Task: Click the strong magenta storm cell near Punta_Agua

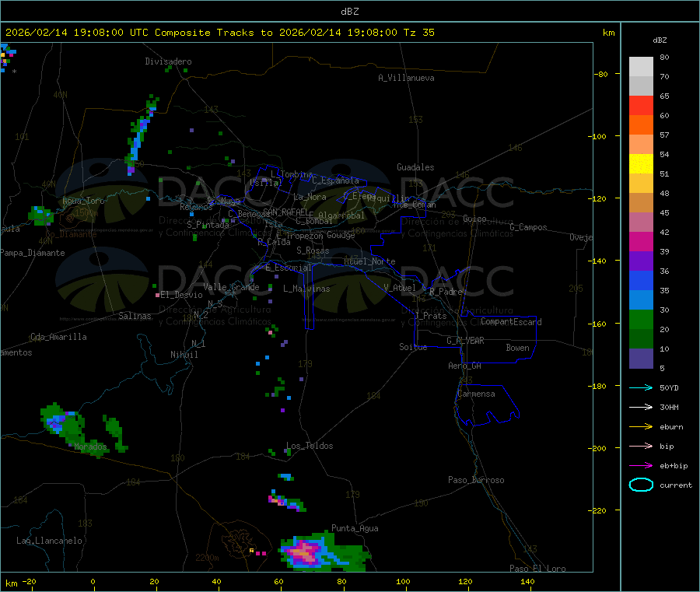Action: tap(306, 552)
